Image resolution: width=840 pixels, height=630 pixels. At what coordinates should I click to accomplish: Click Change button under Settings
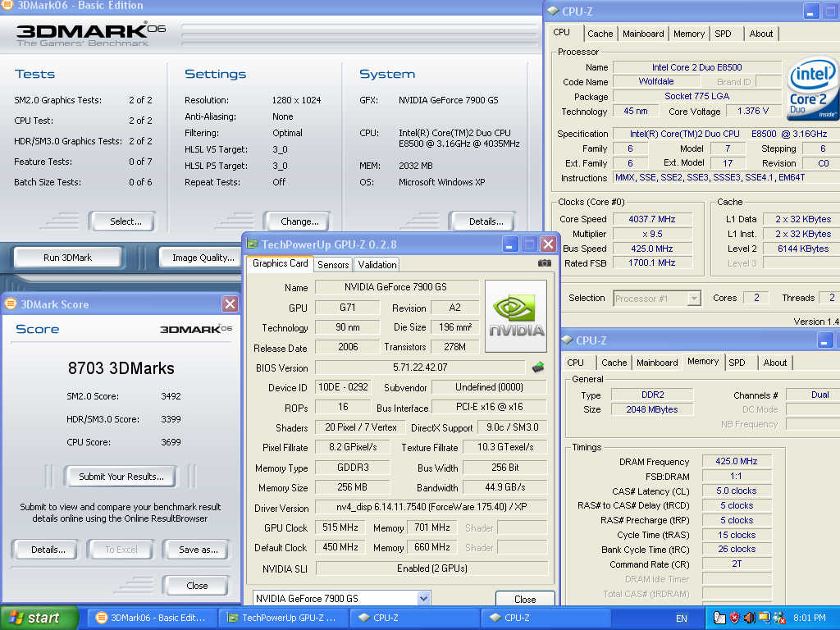[299, 221]
